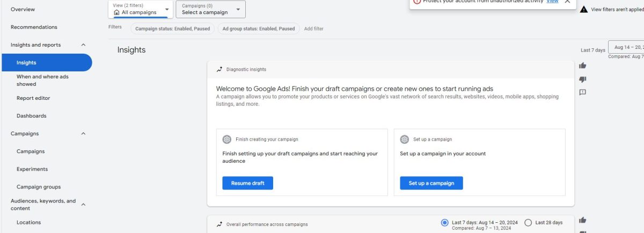Viewport: 644px width, 233px height.
Task: Open the date range picker Aug 14 – 20
Action: [x=626, y=47]
